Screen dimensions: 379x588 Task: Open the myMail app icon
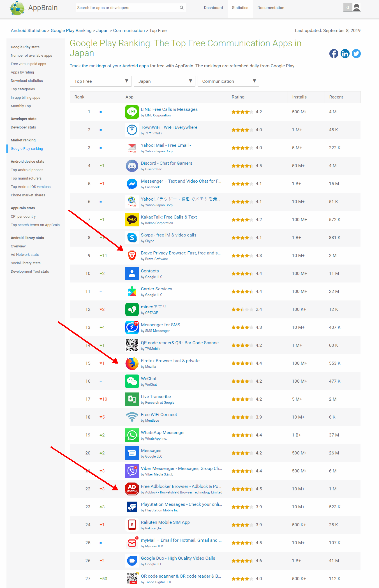132,543
